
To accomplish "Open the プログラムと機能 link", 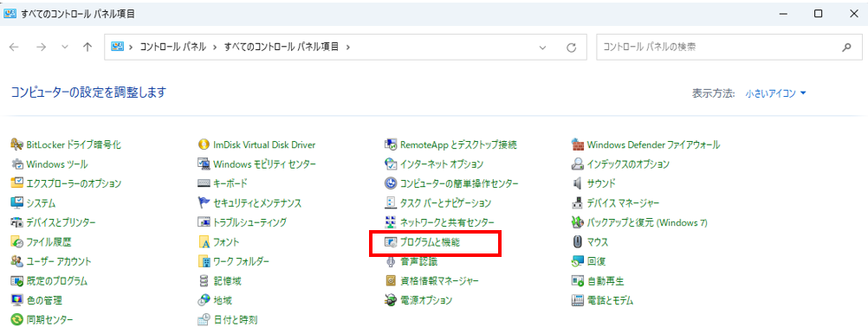I will [x=430, y=242].
